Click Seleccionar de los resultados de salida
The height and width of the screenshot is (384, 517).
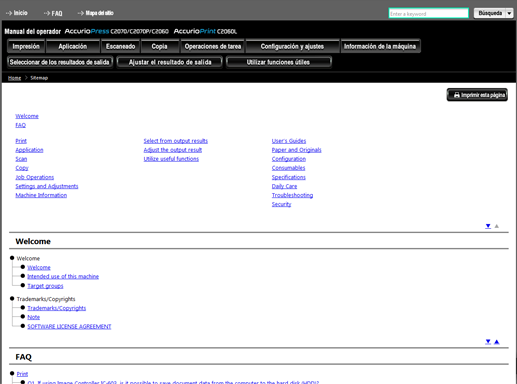[60, 62]
